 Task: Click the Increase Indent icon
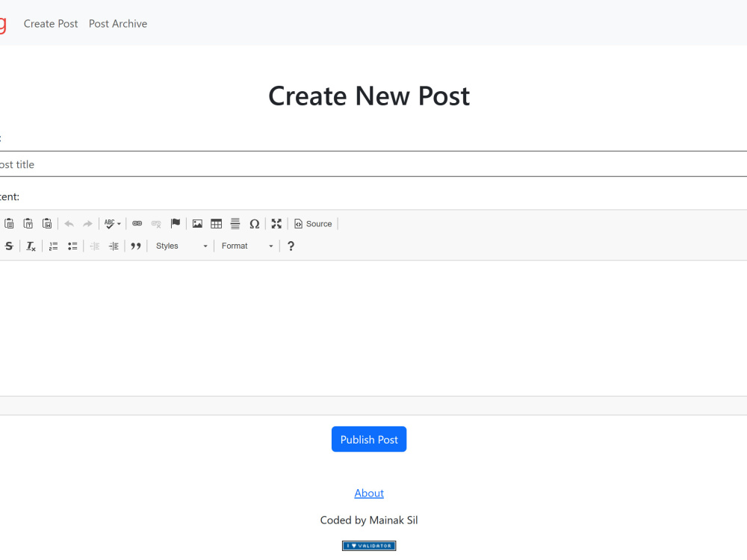coord(114,246)
